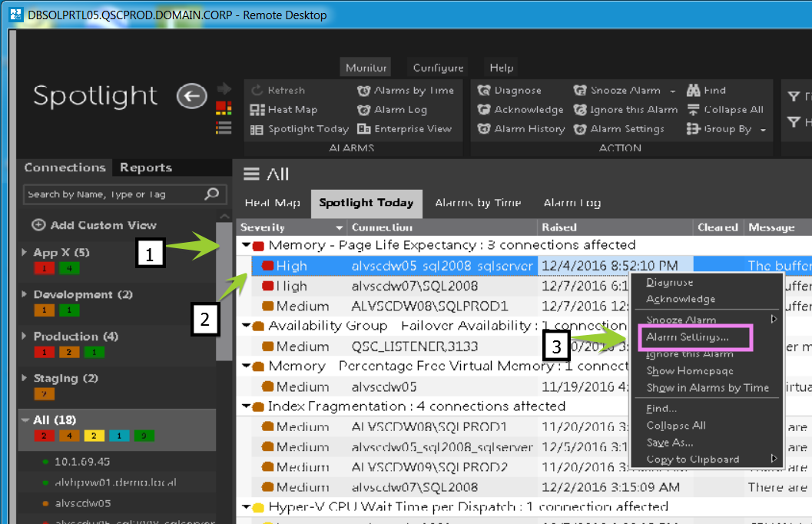Open the Configure ribbon tab
The width and height of the screenshot is (812, 524).
(x=438, y=68)
